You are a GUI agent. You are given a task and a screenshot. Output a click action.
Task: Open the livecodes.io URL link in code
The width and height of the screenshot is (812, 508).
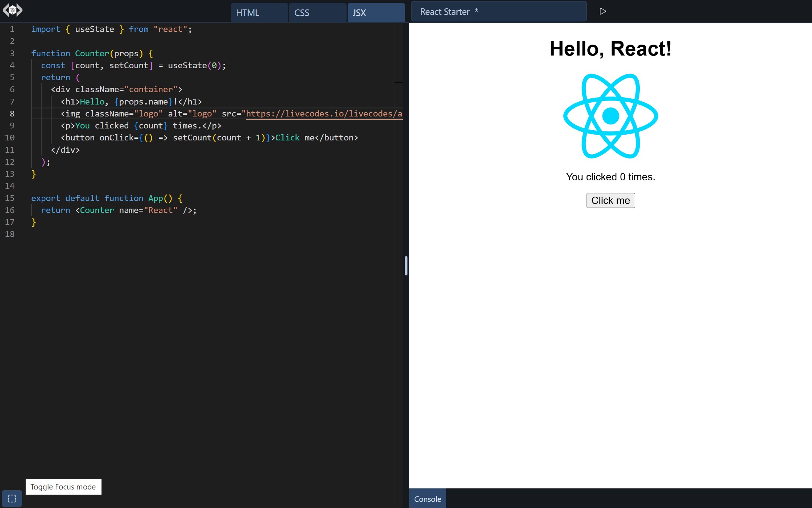coord(324,114)
